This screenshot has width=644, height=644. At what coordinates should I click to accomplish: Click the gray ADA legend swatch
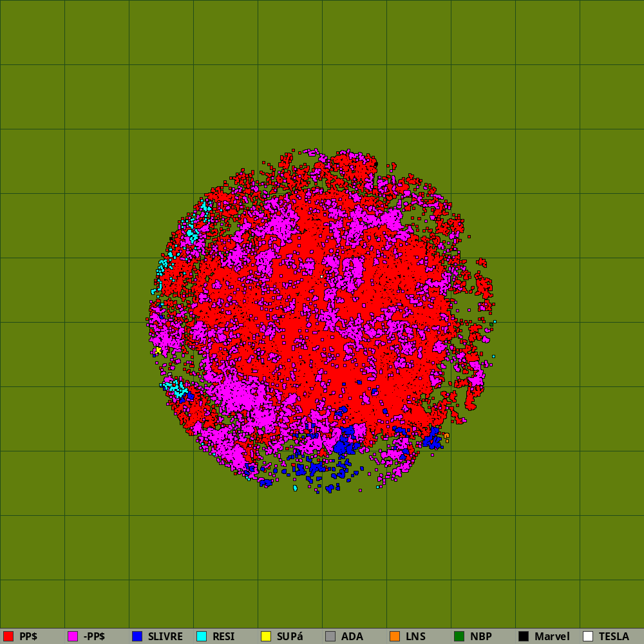[x=330, y=636]
